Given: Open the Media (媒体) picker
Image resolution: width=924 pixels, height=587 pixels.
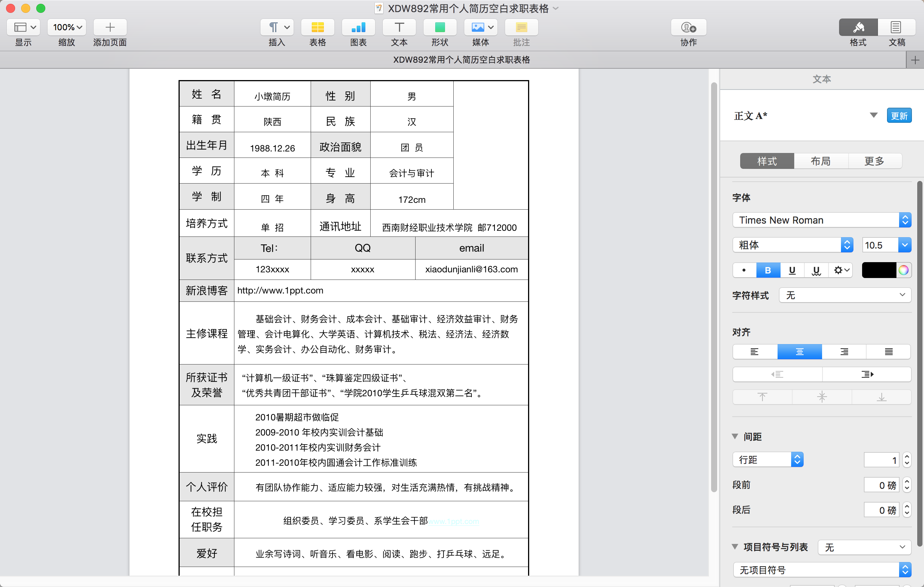Looking at the screenshot, I should tap(480, 27).
